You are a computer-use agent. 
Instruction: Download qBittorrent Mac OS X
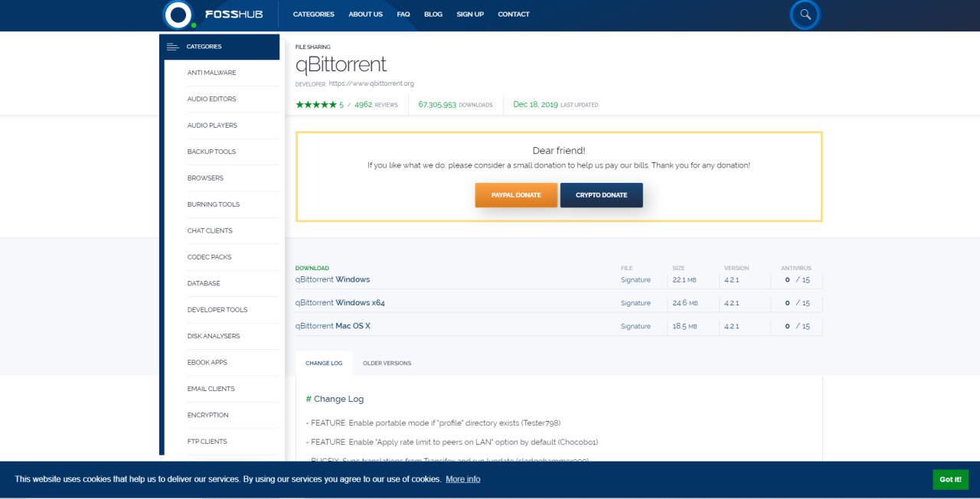(332, 326)
